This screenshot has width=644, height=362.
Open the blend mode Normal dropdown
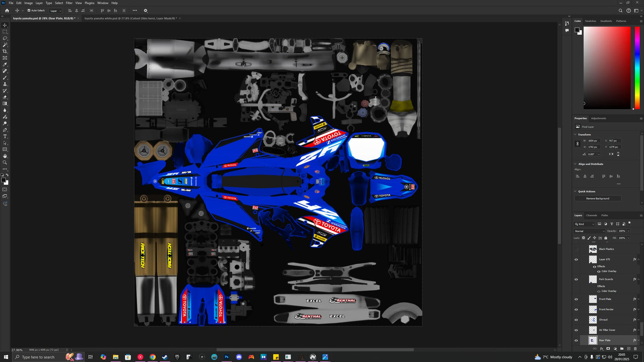point(590,231)
